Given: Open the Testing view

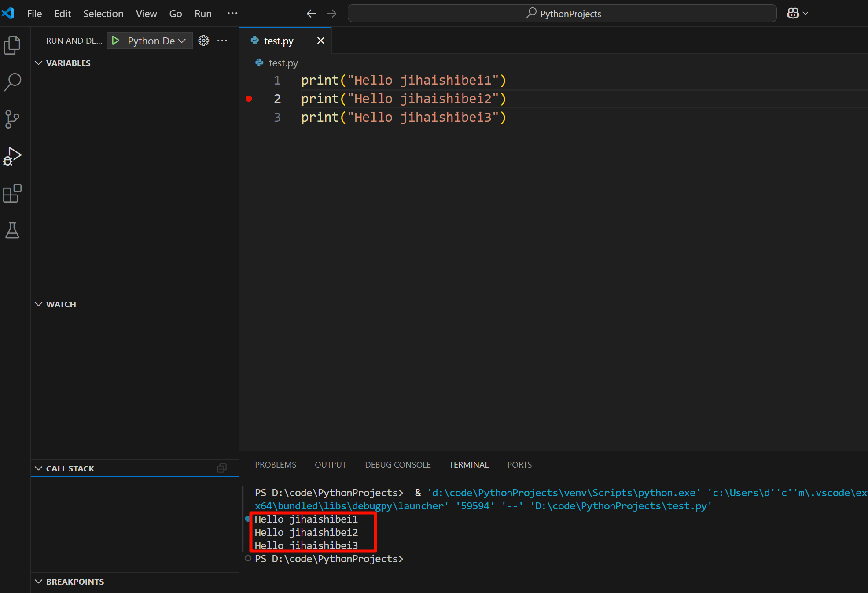Looking at the screenshot, I should click(x=12, y=230).
